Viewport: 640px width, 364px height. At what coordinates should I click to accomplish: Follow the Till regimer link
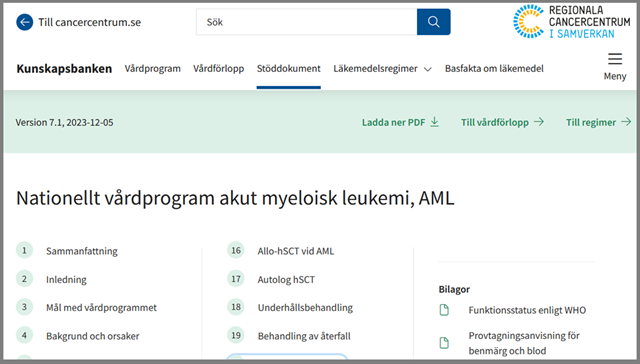(x=591, y=122)
